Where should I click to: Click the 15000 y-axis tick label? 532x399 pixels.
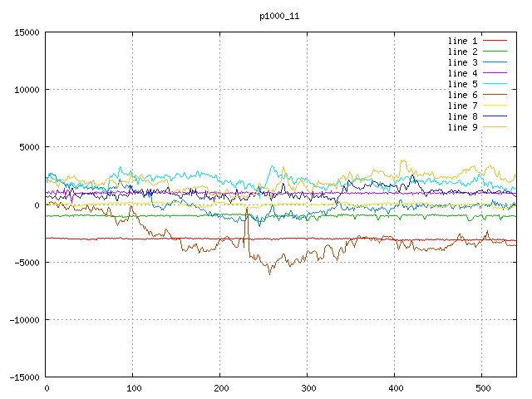(27, 32)
